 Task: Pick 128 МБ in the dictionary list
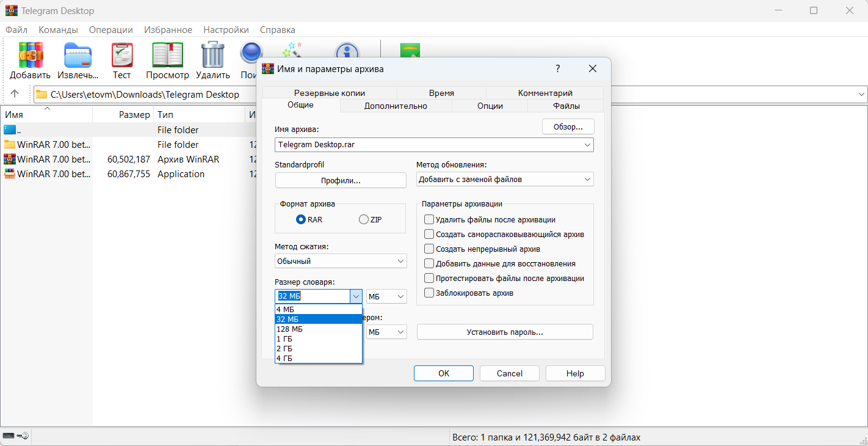pos(319,329)
